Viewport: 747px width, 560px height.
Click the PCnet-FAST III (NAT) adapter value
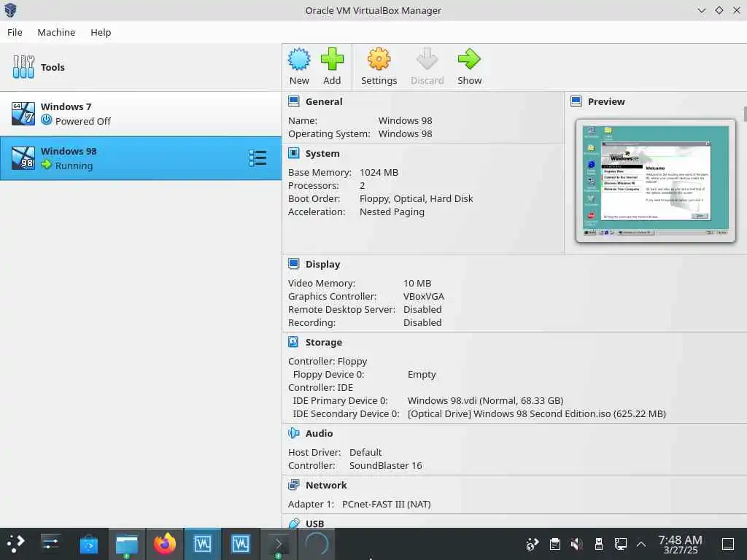coord(387,504)
